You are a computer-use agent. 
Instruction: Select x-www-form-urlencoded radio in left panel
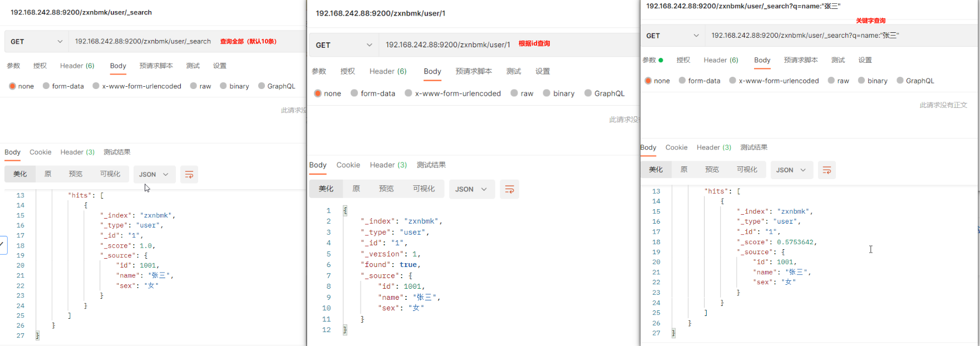96,86
